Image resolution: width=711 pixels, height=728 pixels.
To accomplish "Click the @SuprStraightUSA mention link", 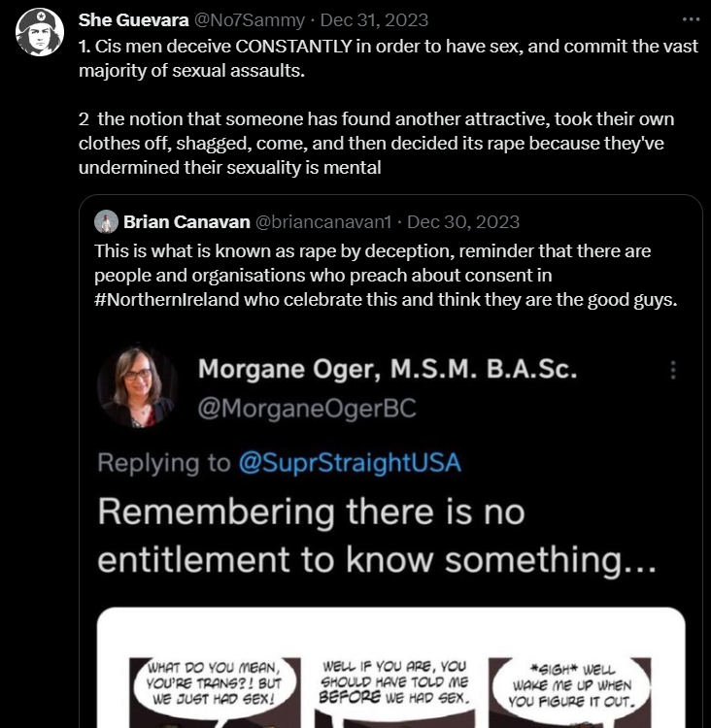I will (x=349, y=463).
